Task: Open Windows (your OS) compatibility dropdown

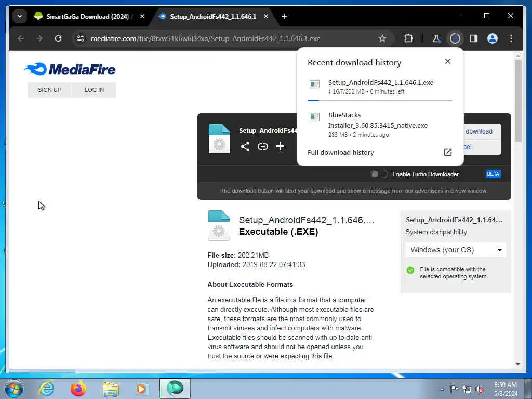Action: click(456, 250)
